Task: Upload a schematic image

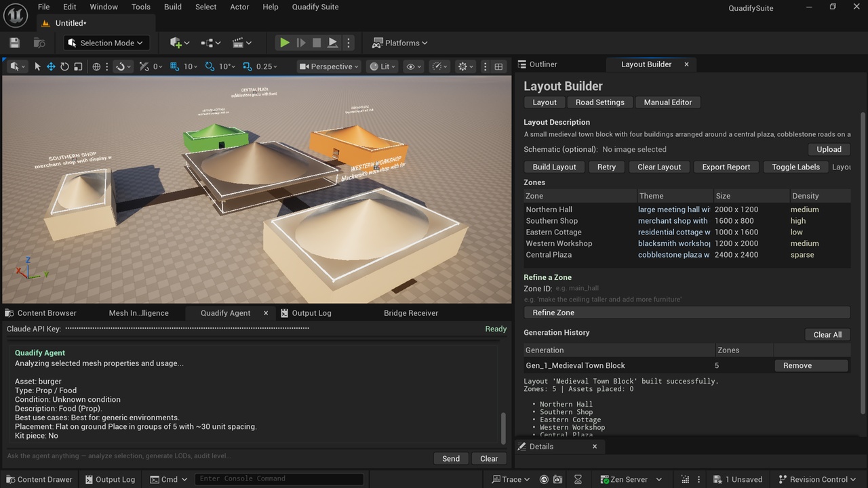Action: 829,149
